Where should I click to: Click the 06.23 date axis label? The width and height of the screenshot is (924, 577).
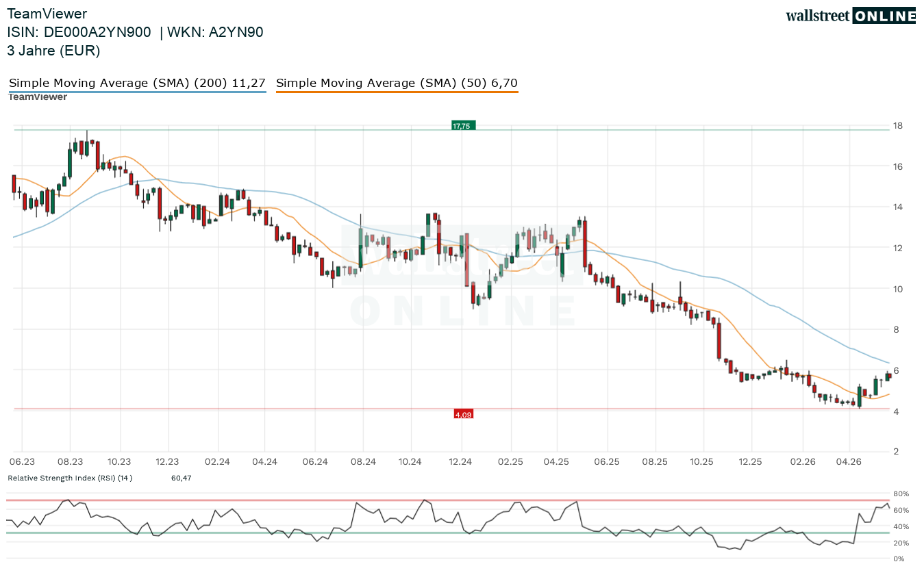22,462
